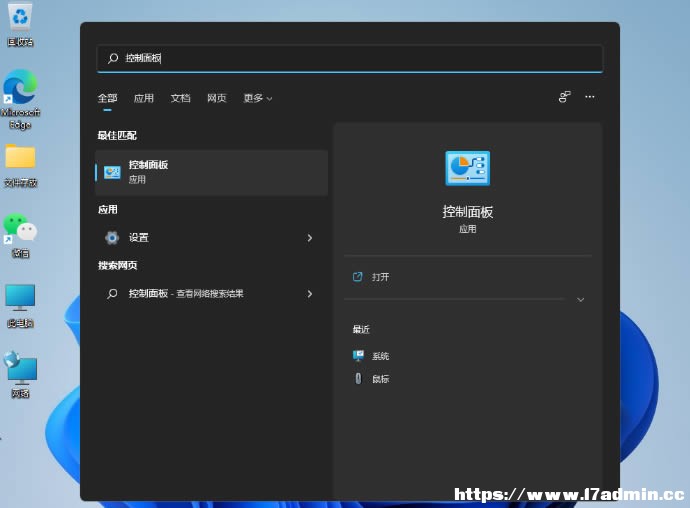Click the search icon beside the web result

(x=112, y=294)
